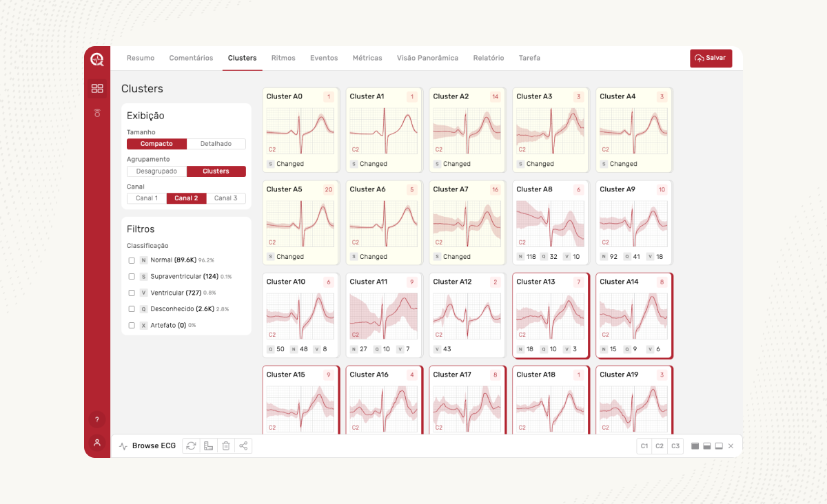Image resolution: width=827 pixels, height=504 pixels.
Task: Select Canal 3 channel option
Action: coord(226,198)
